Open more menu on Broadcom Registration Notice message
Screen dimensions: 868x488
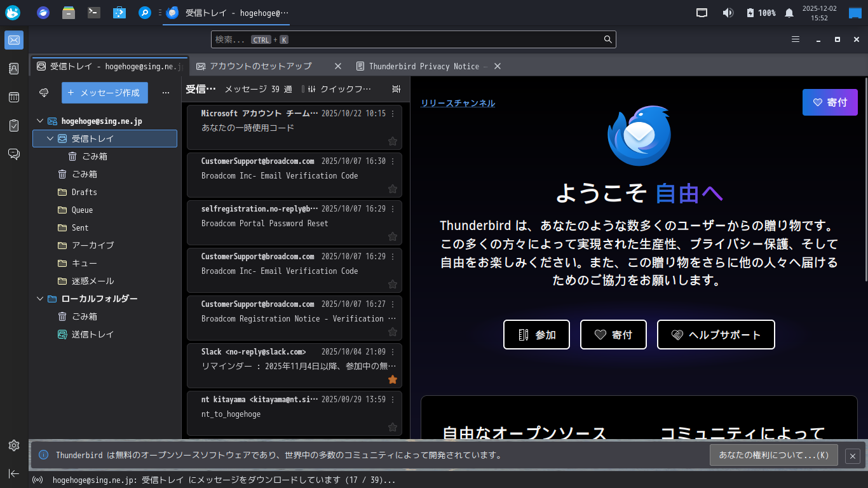393,304
